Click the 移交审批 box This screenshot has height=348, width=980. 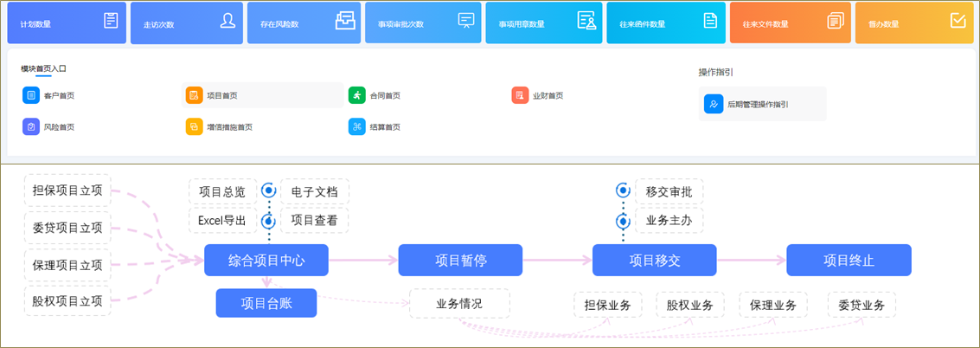pos(669,191)
